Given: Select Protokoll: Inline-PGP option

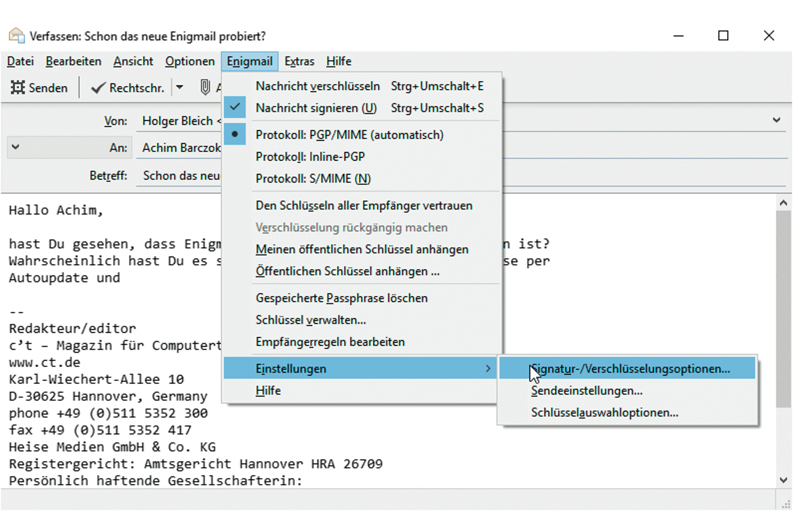Looking at the screenshot, I should 310,157.
